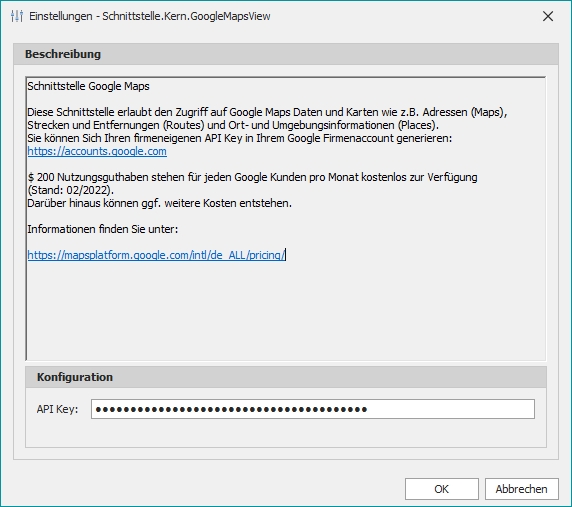
Task: Open the accounts.google.com link
Action: point(97,151)
